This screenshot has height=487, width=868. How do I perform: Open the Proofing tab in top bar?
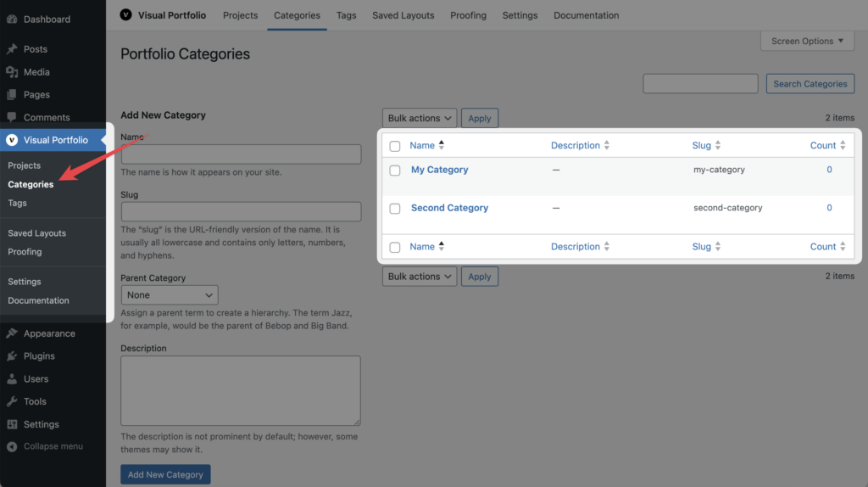click(x=468, y=15)
